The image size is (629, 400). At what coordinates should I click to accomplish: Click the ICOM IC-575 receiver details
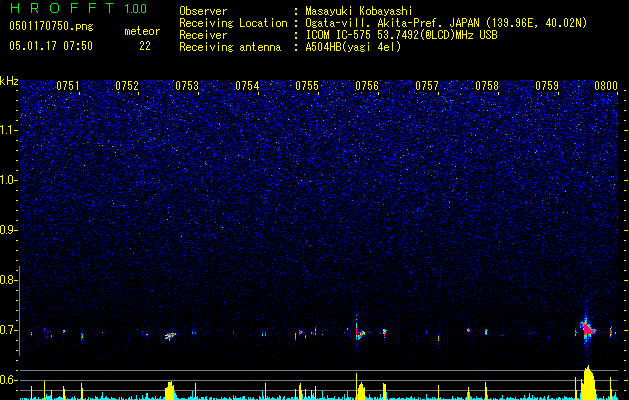401,35
